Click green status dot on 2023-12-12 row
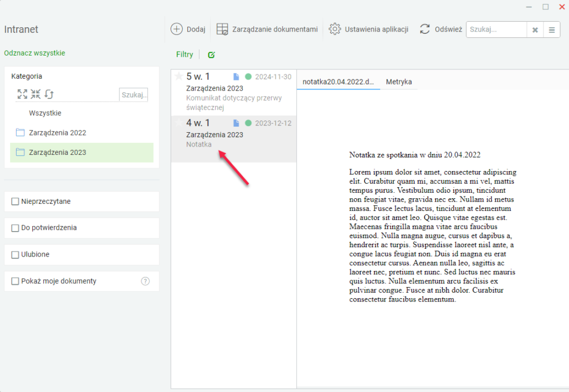 tap(248, 123)
